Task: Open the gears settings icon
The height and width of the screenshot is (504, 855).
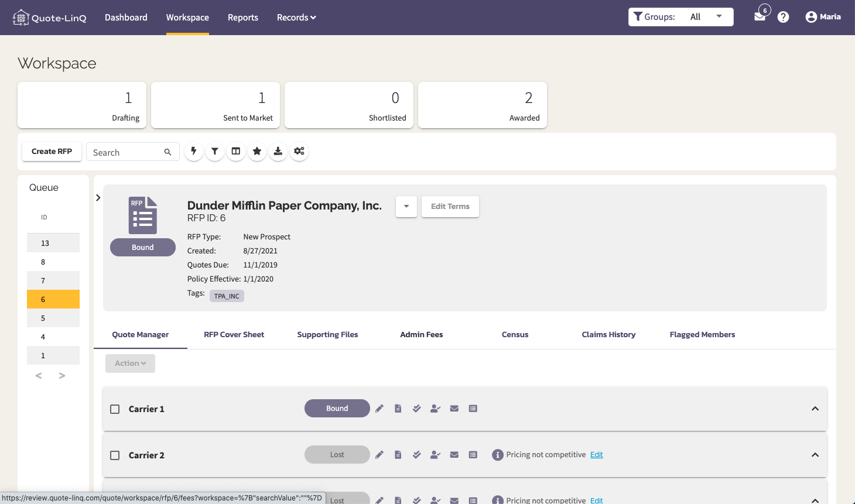Action: 299,151
